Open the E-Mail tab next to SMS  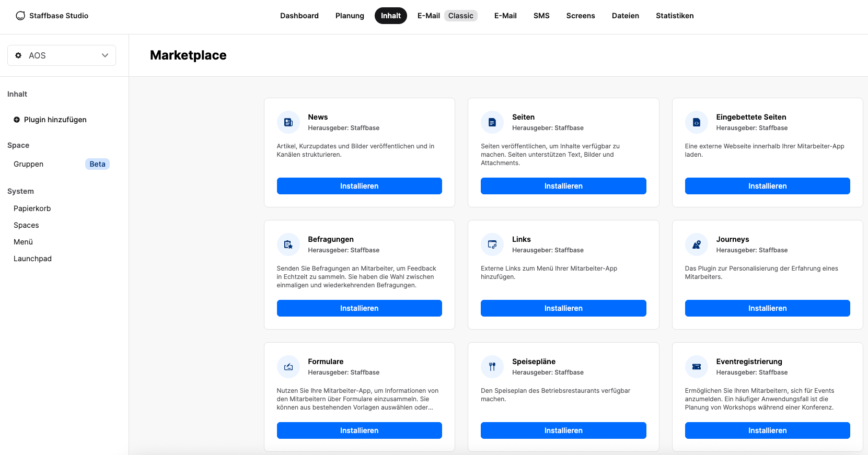[505, 16]
